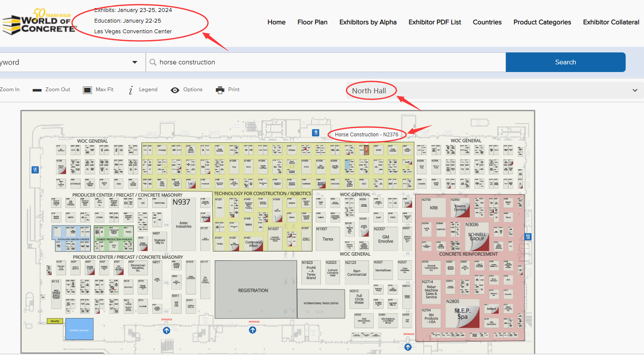Screen dimensions: 644x355
Task: Click the Zoom Out minus icon
Action: point(37,90)
